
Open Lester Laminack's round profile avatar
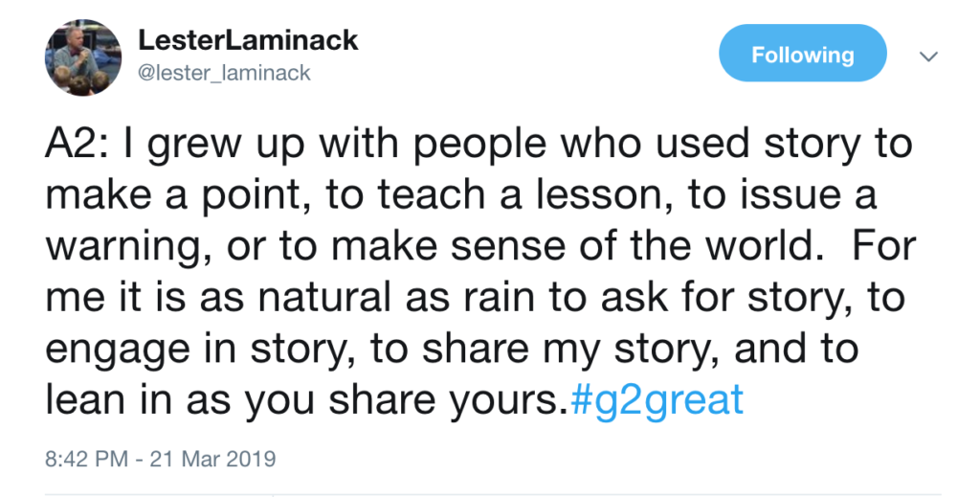(x=83, y=56)
